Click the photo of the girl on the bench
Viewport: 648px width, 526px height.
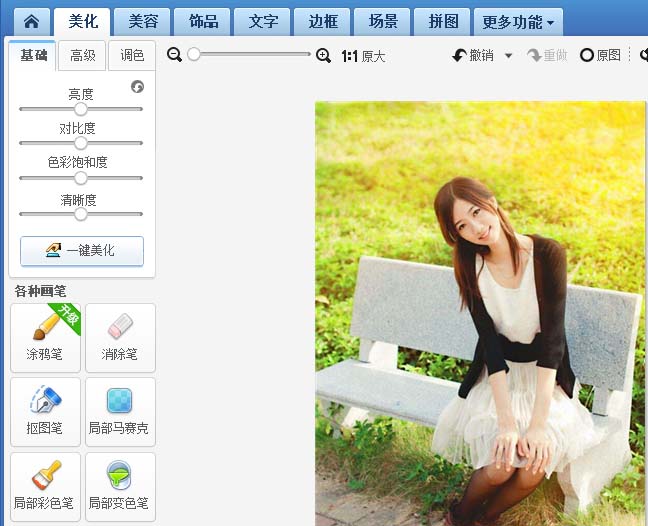tap(480, 314)
